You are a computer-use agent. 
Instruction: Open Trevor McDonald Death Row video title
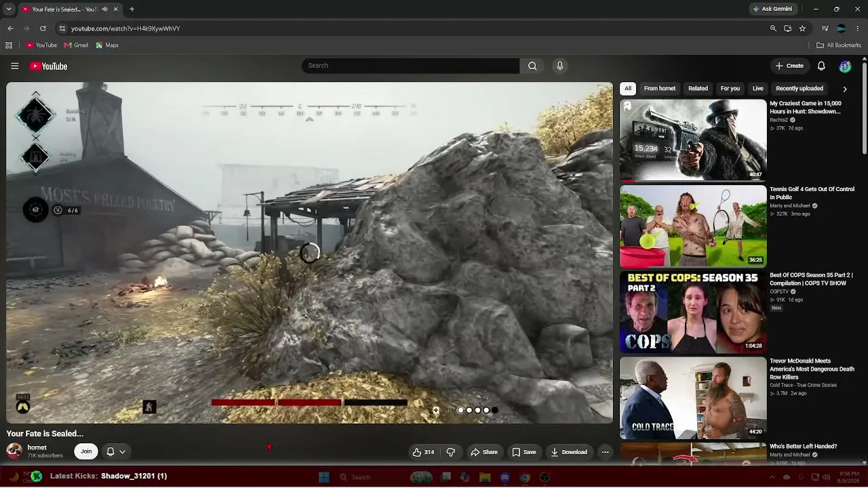(812, 369)
